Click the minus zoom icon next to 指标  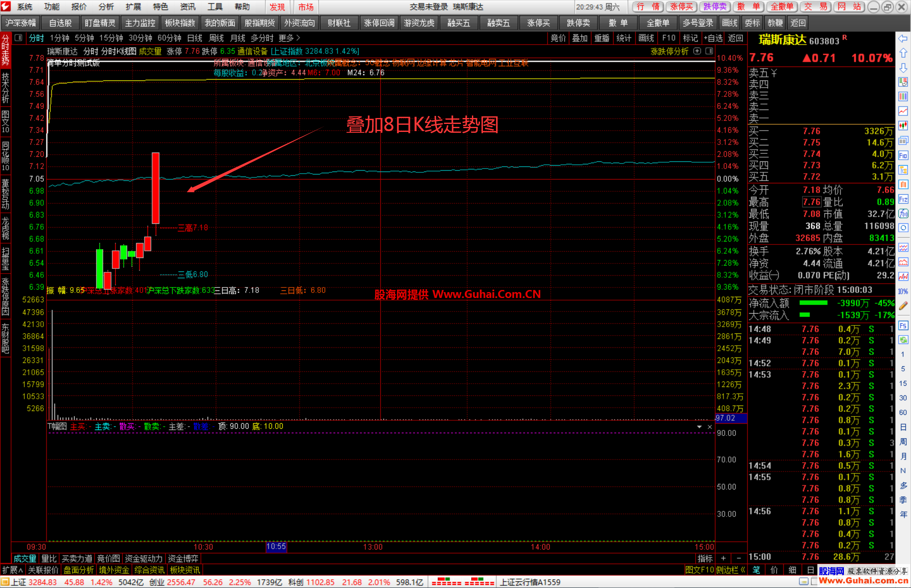point(739,558)
